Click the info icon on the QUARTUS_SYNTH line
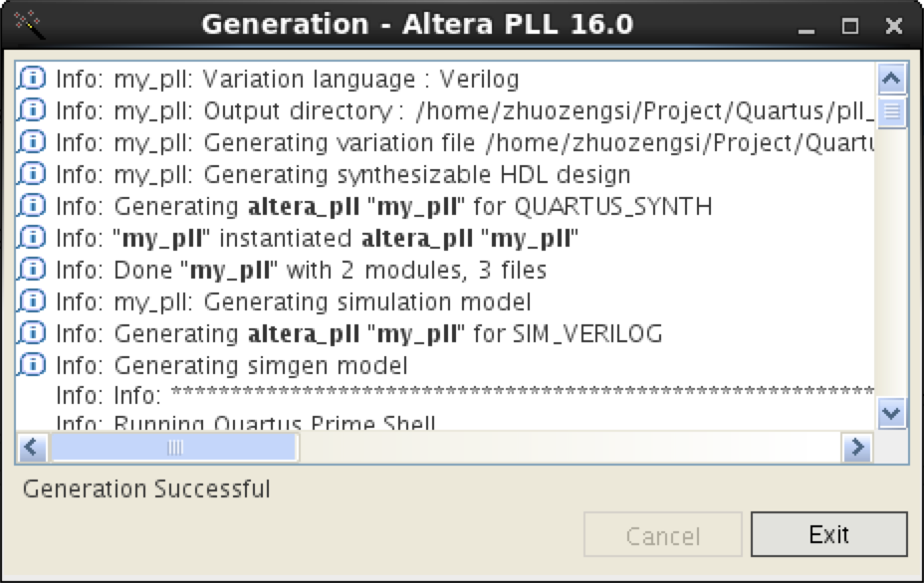Image resolution: width=924 pixels, height=583 pixels. [31, 206]
